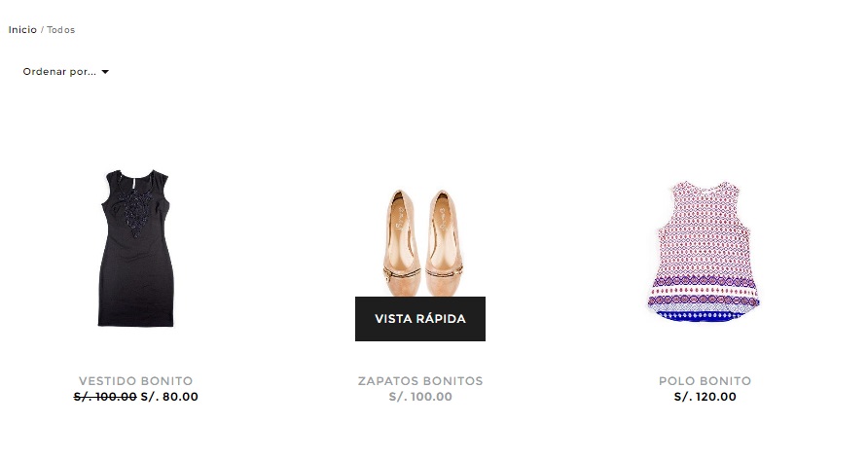Select the S/. 120.00 polo price

(705, 397)
